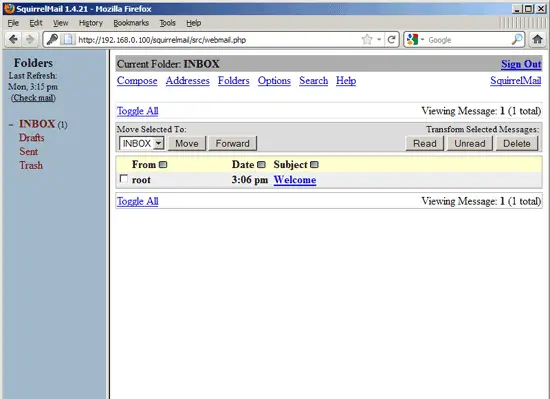Visit the SquirrelMail link
This screenshot has height=399, width=550.
pos(516,81)
